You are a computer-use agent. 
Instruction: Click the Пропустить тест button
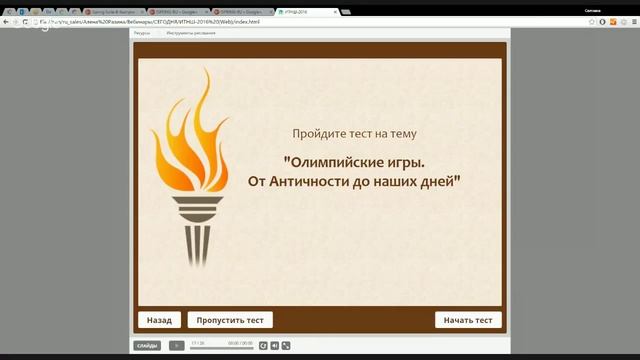(230, 320)
